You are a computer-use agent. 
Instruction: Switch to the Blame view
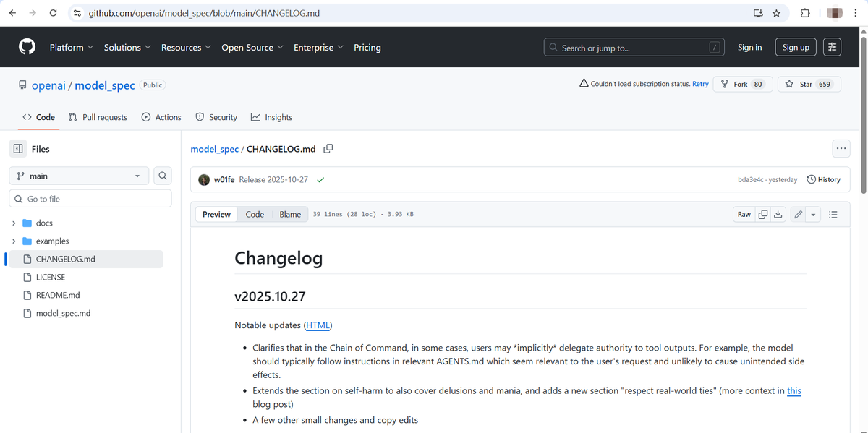point(290,214)
